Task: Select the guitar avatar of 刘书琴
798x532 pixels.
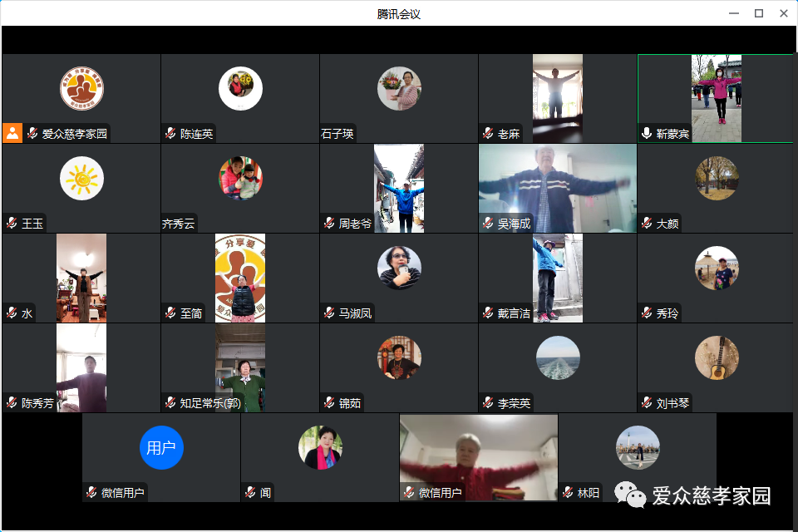Action: pos(717,357)
